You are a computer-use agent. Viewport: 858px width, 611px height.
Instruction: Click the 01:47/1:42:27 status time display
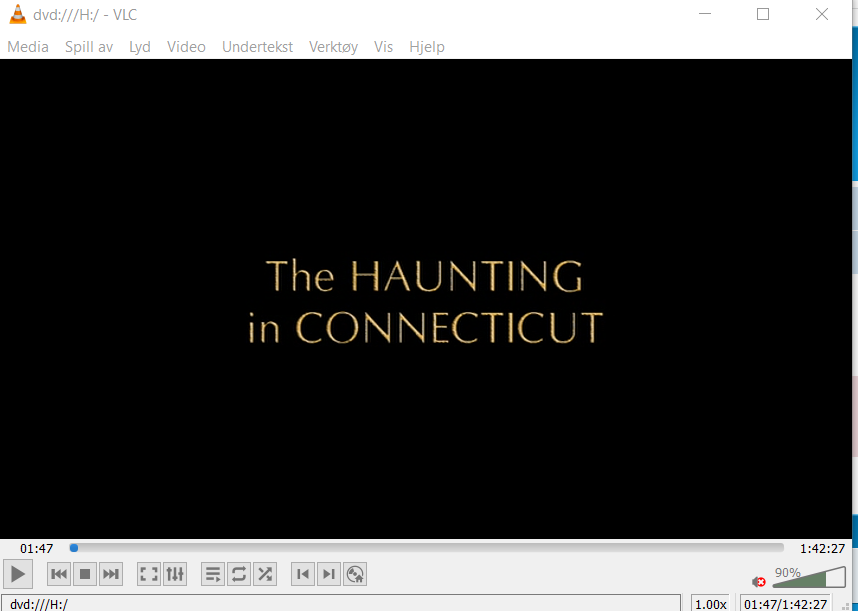click(785, 604)
